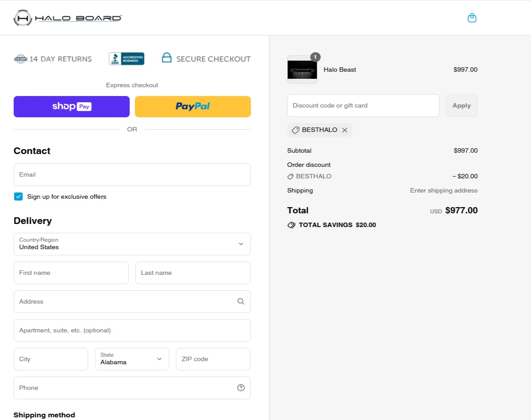Click the Halo Board logo
531x420 pixels.
pos(68,18)
